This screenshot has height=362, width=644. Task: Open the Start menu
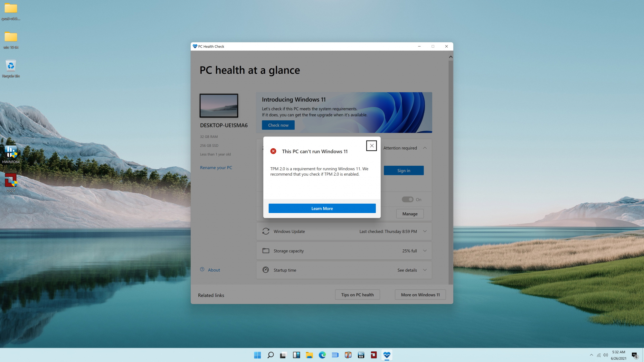[x=257, y=355]
